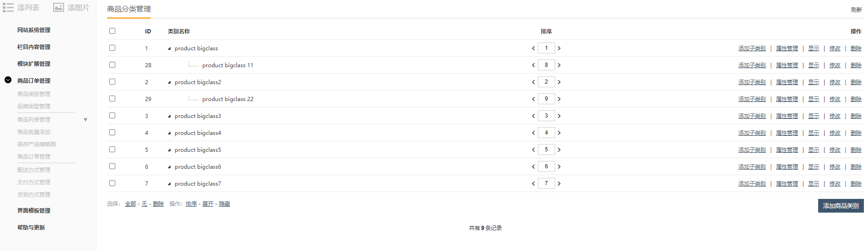Click left sort arrow for product bigclass
The image size is (868, 251).
[533, 48]
